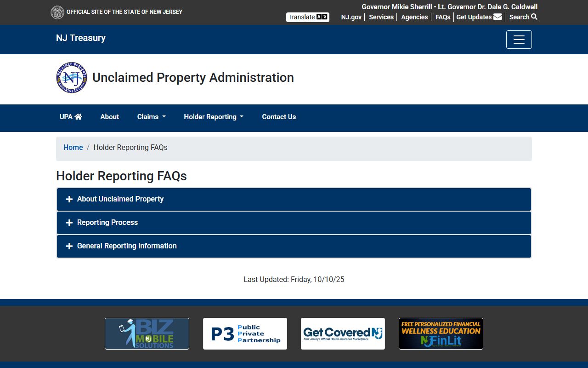Expand the Claims dropdown menu
Viewport: 588px width, 368px height.
[x=152, y=117]
